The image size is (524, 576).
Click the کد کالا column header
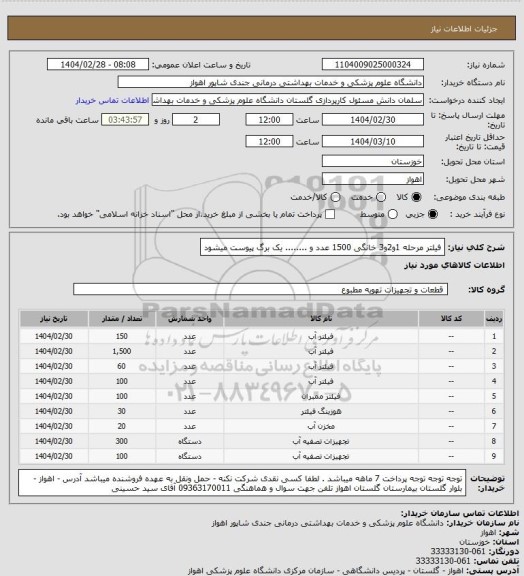point(451,319)
